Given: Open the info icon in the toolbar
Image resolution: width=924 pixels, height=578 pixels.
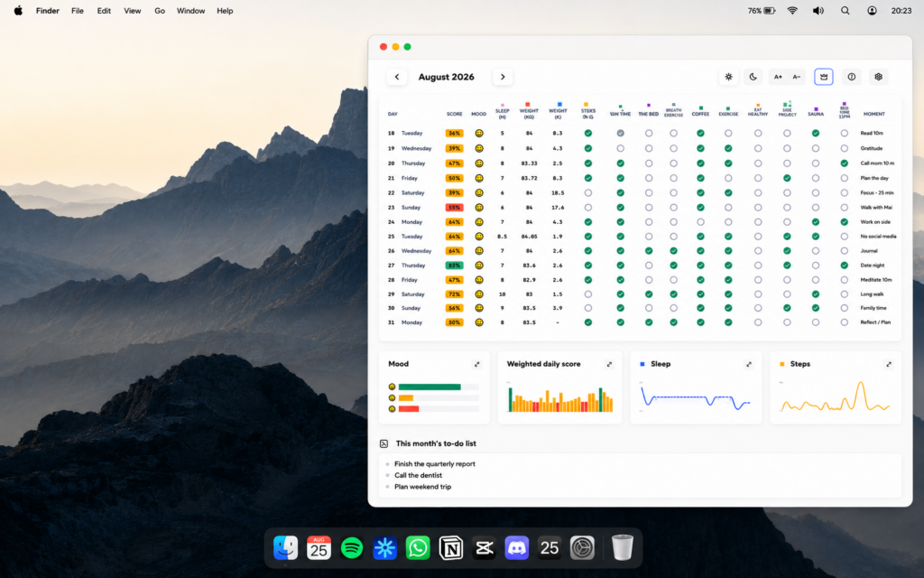Looking at the screenshot, I should pos(852,77).
